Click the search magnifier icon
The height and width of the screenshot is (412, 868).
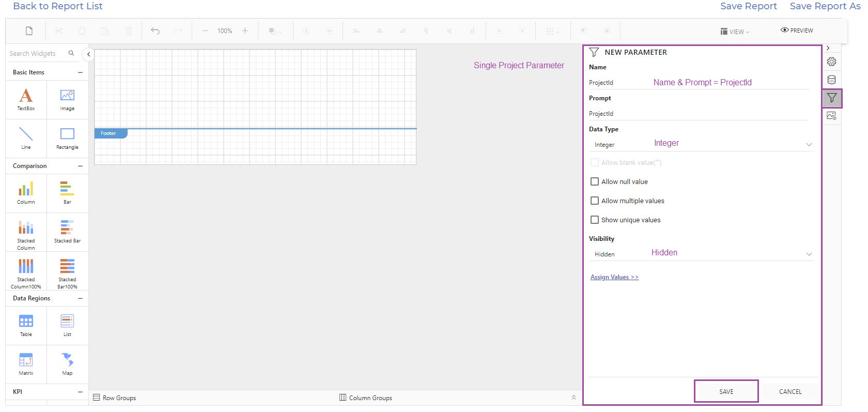71,53
